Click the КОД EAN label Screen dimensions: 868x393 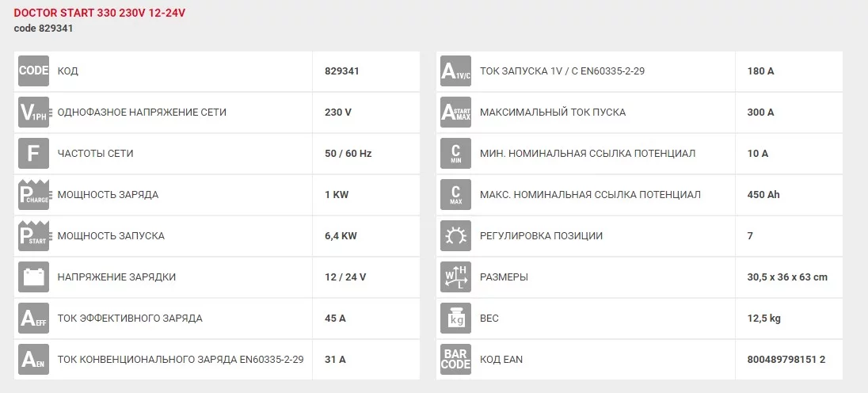501,359
